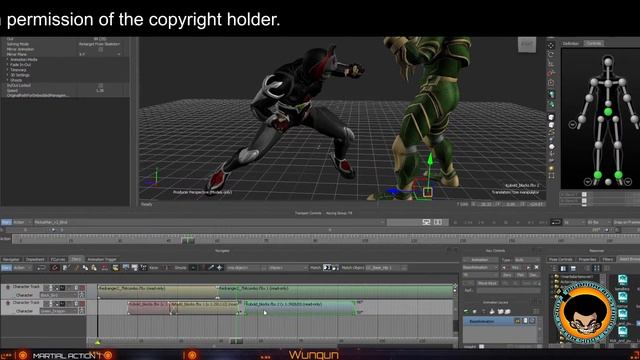Click the layout split icon in Transport Controls
Viewport: 640px width, 360px height.
tap(438, 222)
